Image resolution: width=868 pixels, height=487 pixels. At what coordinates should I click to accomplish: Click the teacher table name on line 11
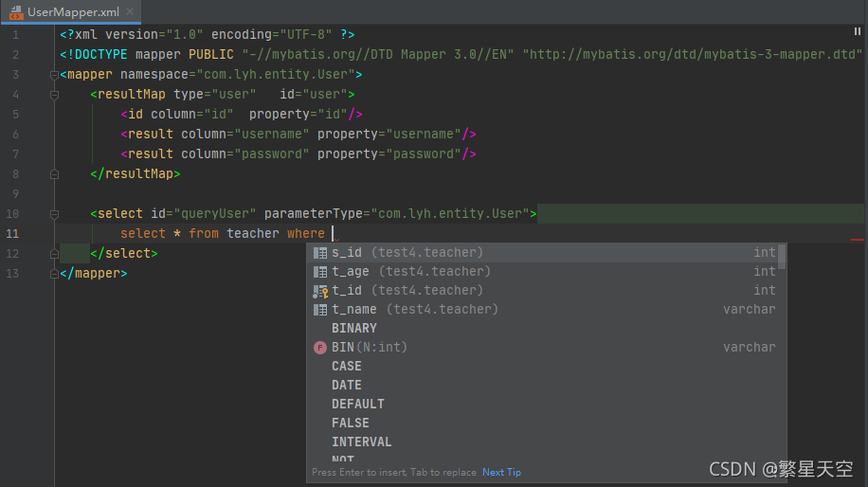click(x=252, y=233)
